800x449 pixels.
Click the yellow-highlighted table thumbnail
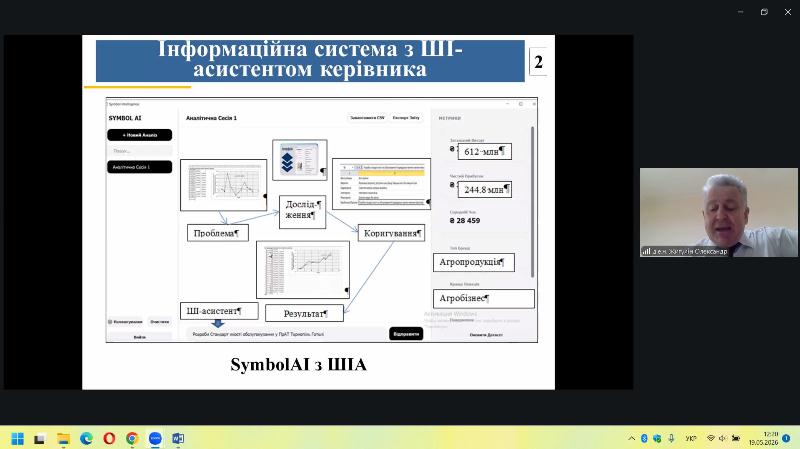click(382, 184)
